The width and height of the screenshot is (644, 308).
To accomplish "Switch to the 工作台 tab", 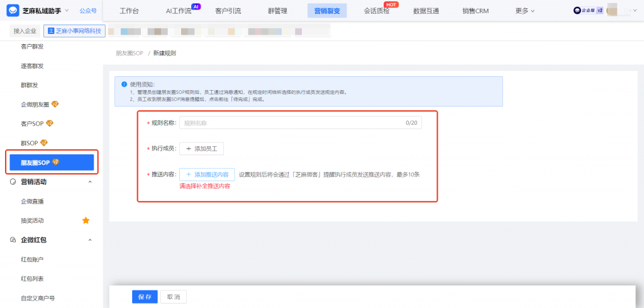I will 129,11.
